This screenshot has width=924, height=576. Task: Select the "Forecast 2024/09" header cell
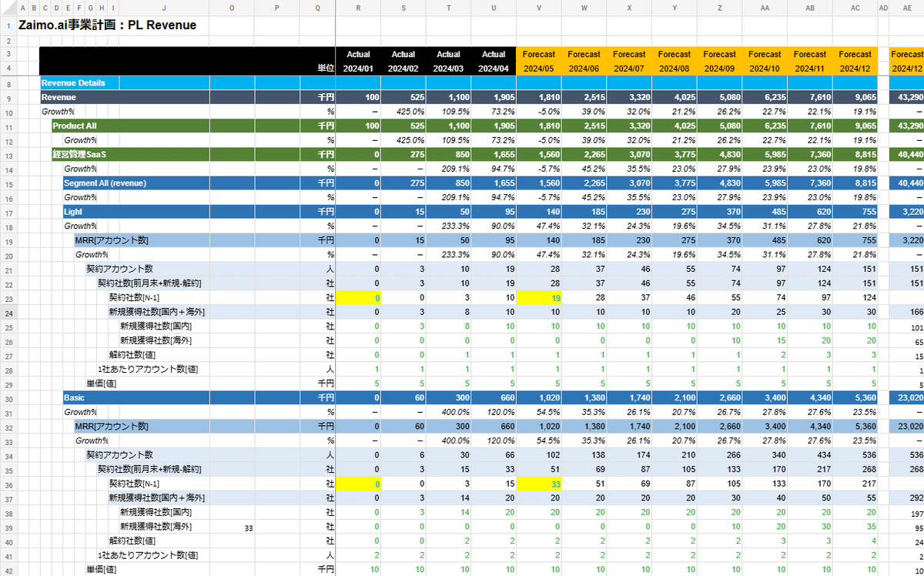720,61
